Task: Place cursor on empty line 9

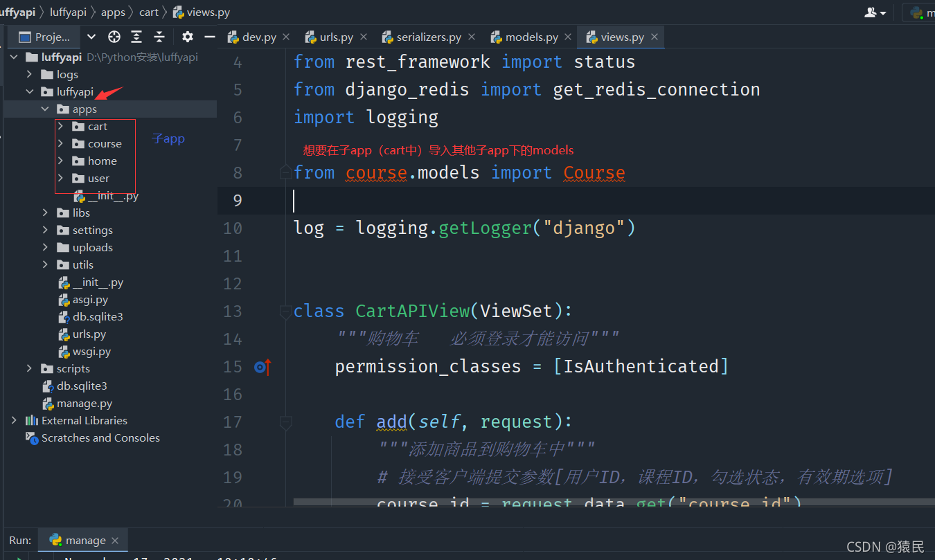Action: tap(575, 201)
